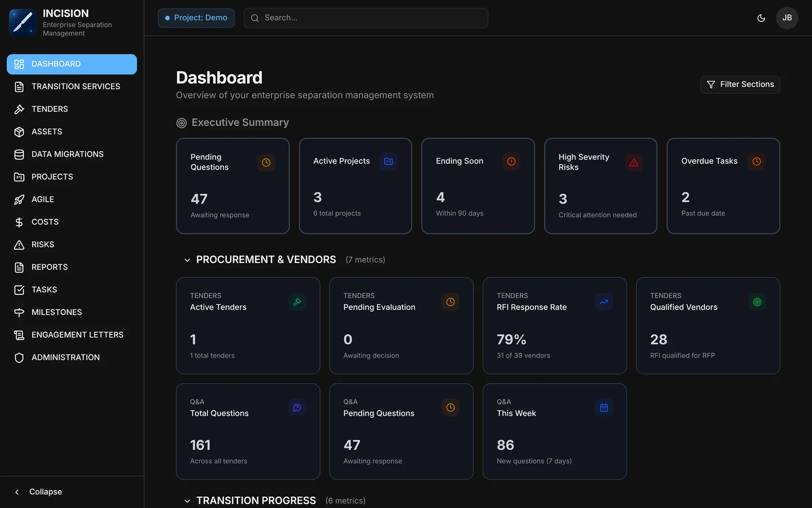Toggle dark mode with the moon icon

pyautogui.click(x=761, y=18)
